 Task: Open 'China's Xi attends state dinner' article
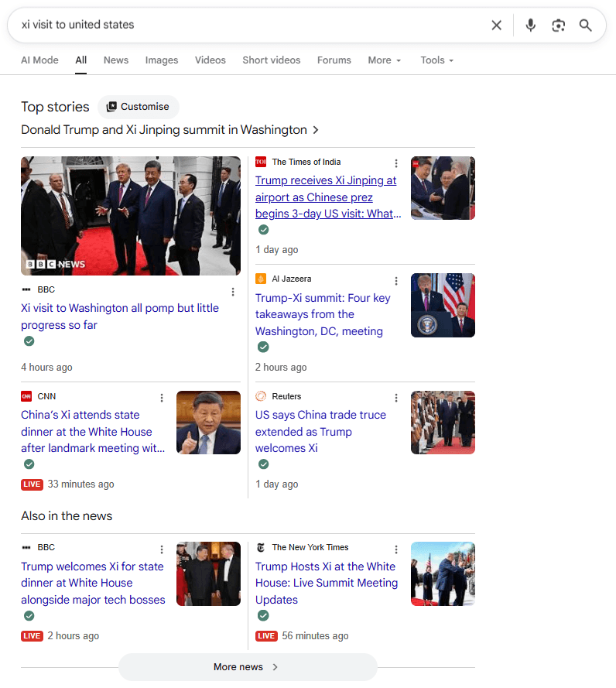click(93, 431)
